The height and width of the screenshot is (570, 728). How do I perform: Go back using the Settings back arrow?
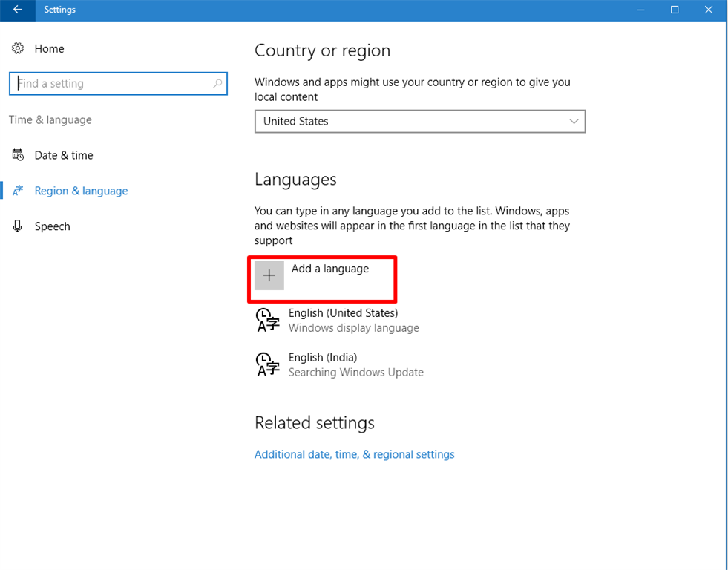tap(18, 10)
